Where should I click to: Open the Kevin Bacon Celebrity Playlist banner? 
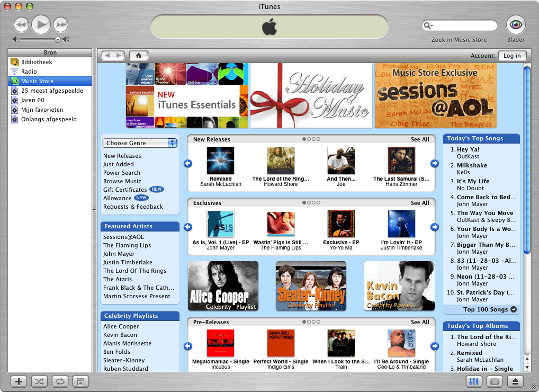pyautogui.click(x=399, y=286)
